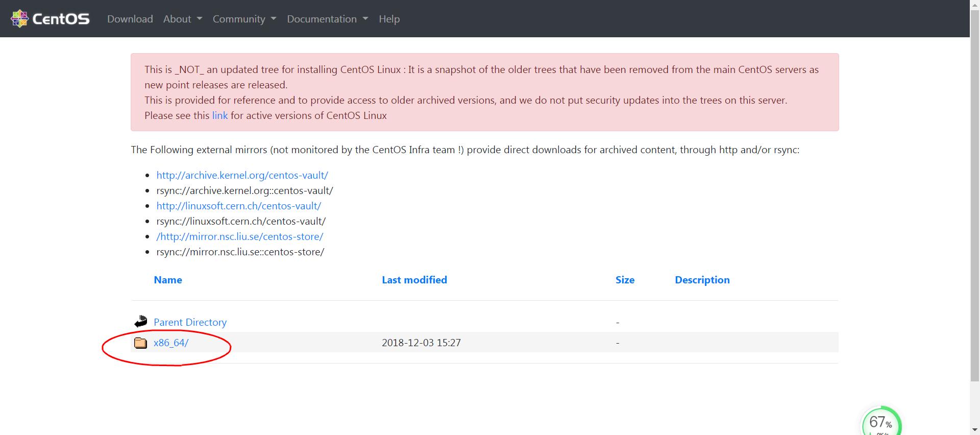Open linuxsoft.cern.ch centos-vault mirror link

point(238,206)
